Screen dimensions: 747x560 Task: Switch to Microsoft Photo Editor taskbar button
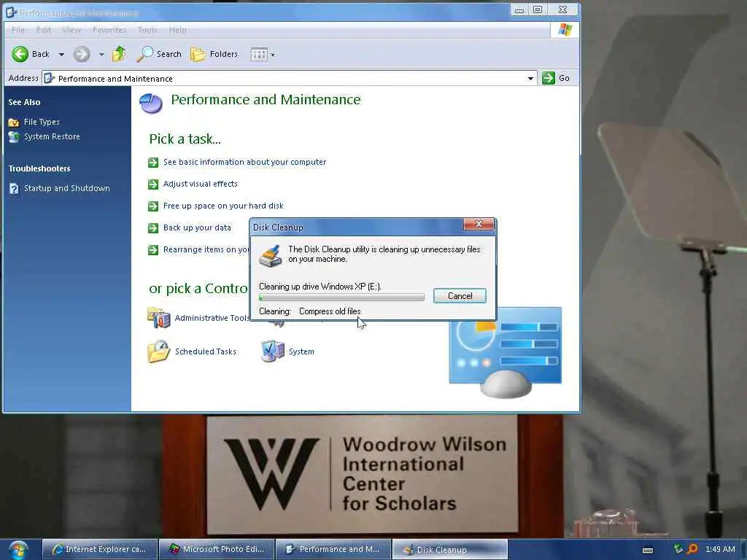click(217, 550)
